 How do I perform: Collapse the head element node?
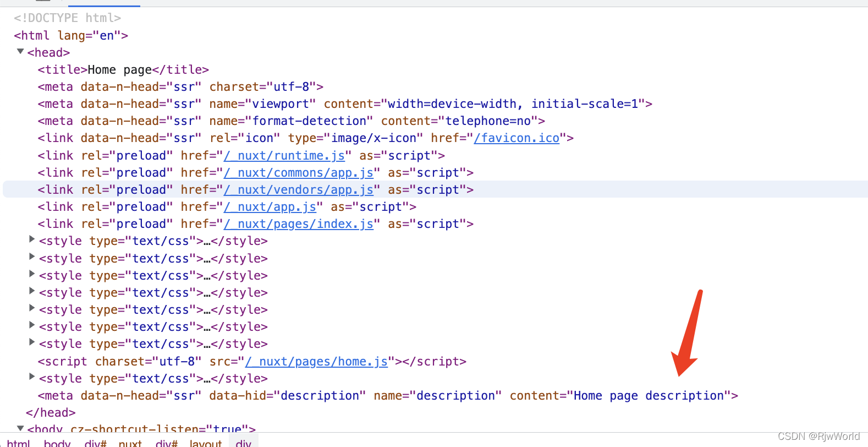[x=20, y=52]
